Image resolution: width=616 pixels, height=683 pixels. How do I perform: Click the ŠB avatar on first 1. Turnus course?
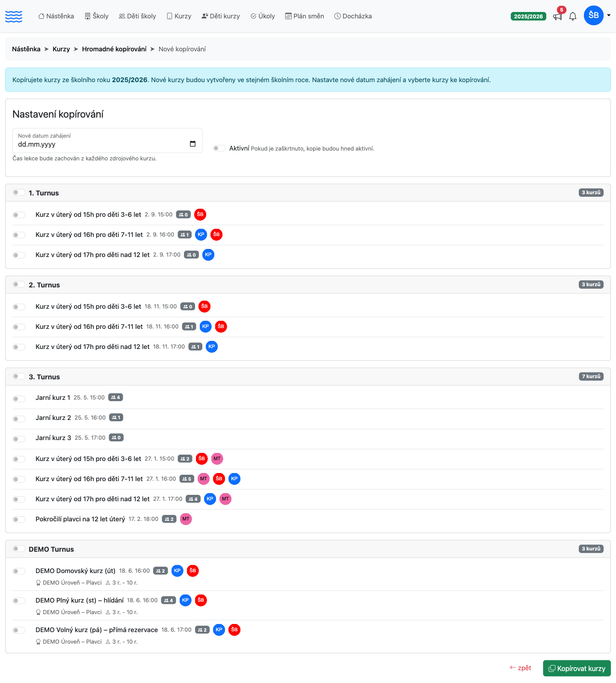coord(200,214)
